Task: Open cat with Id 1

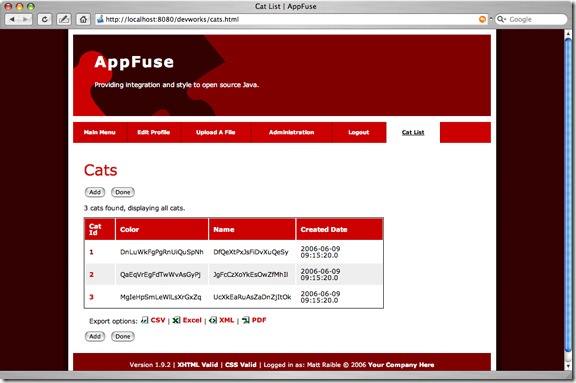Action: 91,252
